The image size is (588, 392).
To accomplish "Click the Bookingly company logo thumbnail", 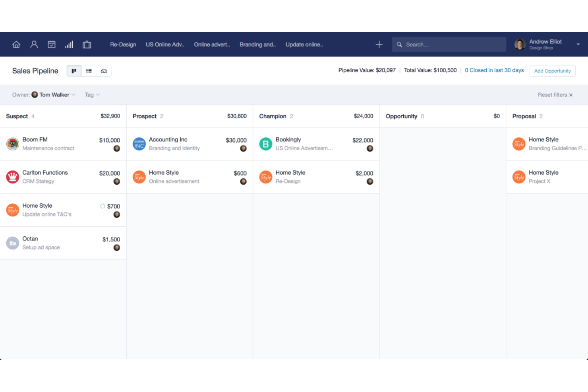I will tap(265, 144).
